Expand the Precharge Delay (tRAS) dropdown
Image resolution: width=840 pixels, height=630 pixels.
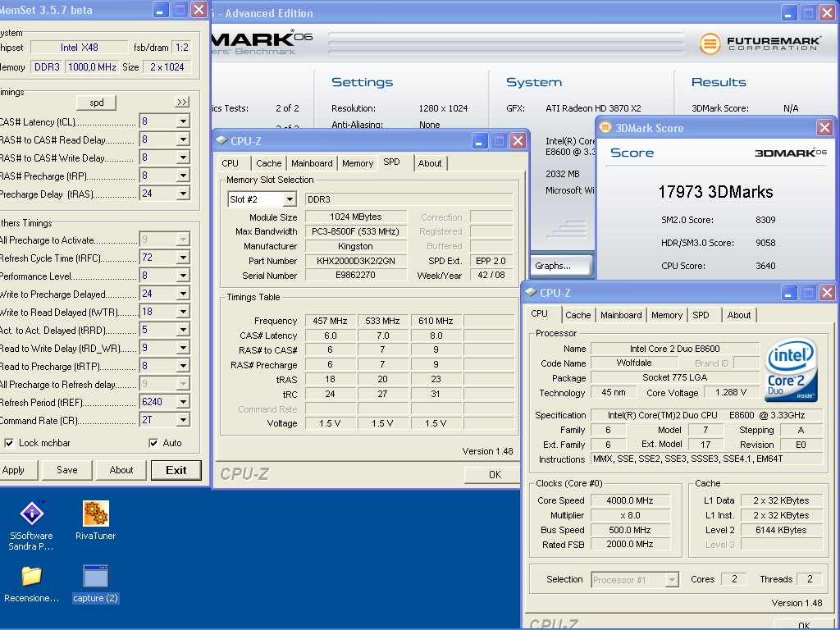point(183,194)
